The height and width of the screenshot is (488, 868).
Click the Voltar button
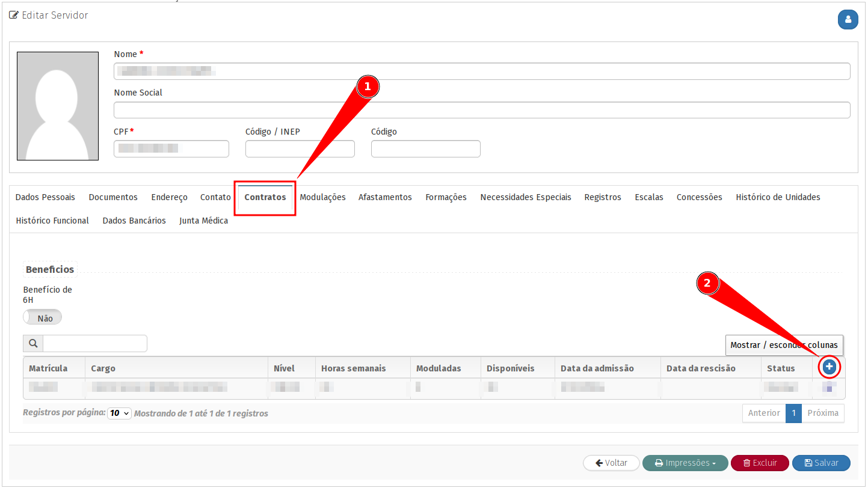click(x=611, y=463)
